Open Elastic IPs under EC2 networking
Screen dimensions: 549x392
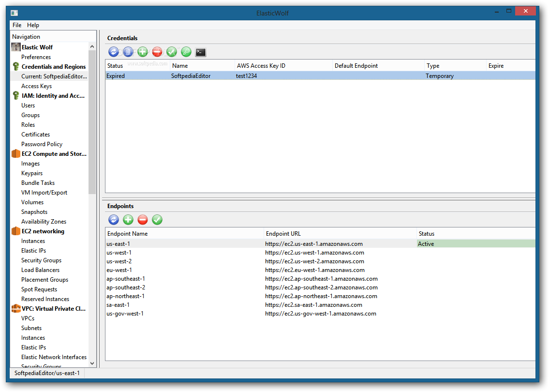point(33,251)
